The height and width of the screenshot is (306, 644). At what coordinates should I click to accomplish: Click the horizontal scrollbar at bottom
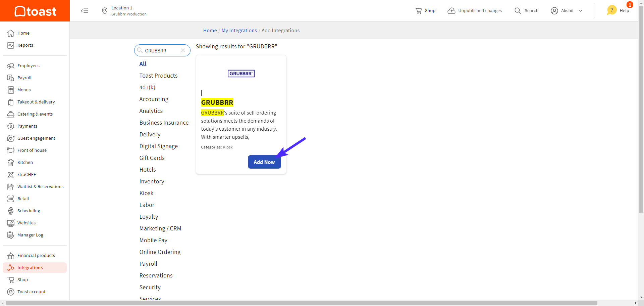point(302,303)
